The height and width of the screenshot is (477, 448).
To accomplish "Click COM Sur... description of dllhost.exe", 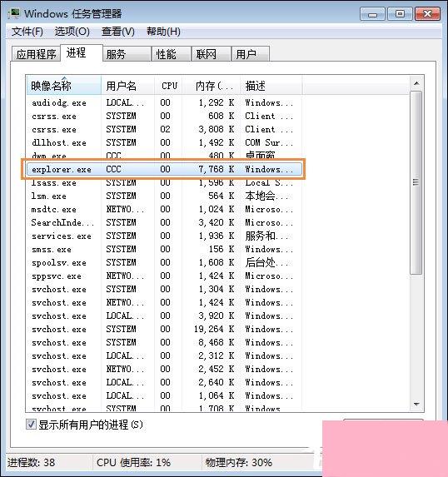I will pos(269,142).
